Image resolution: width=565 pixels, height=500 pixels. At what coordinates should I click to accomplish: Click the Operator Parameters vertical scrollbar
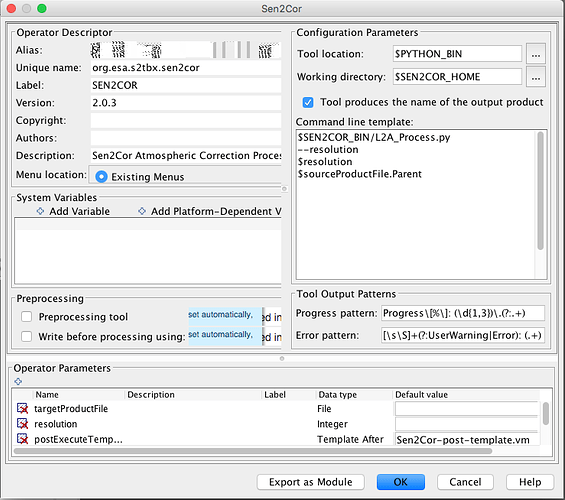coord(546,414)
